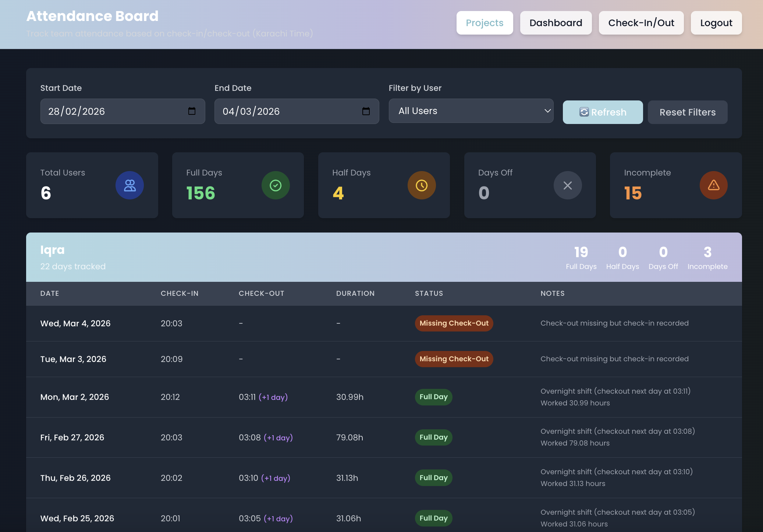Click the Attendance Board title

[x=92, y=16]
